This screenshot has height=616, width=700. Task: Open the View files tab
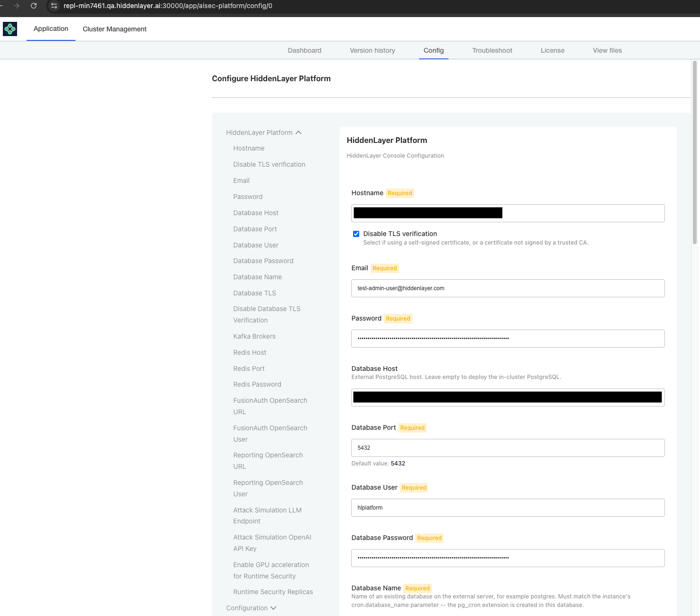coord(607,50)
